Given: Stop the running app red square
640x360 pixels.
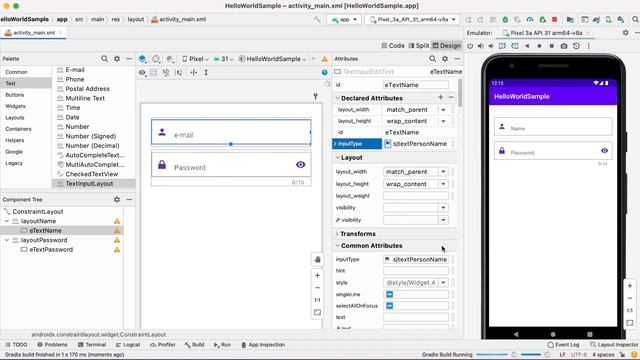Looking at the screenshot, I should tap(555, 19).
